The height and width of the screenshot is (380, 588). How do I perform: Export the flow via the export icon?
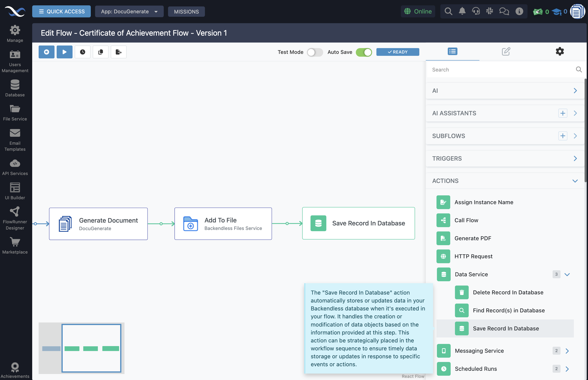[x=118, y=52]
